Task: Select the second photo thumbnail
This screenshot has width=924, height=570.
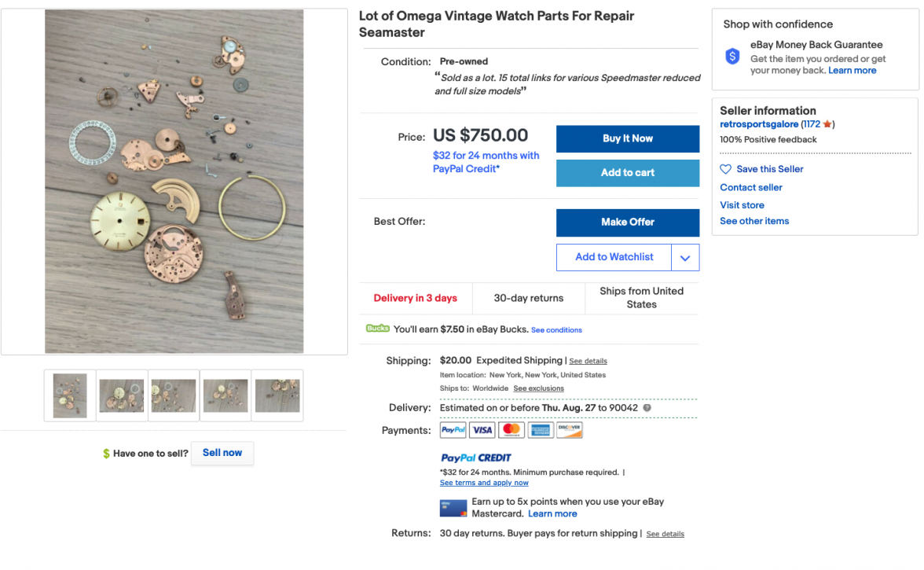Action: (122, 395)
